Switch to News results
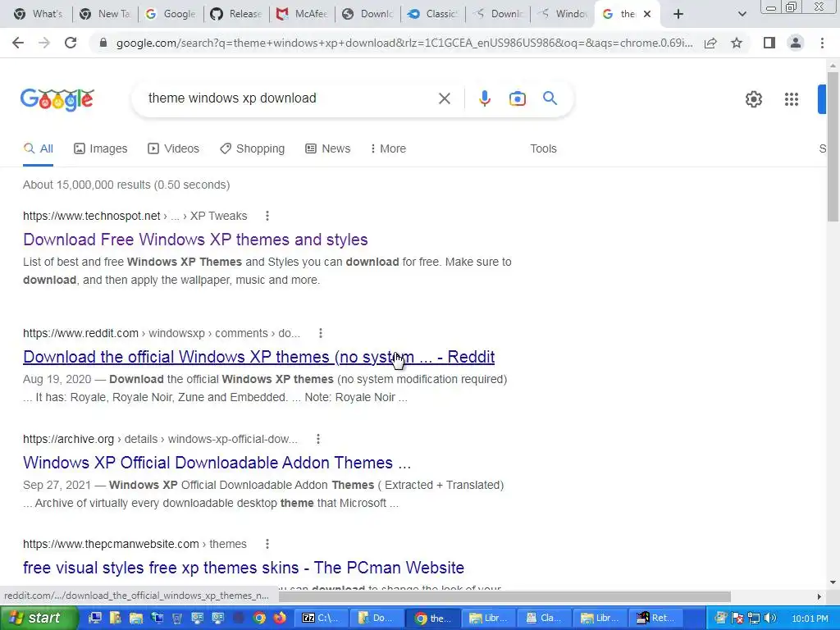Image resolution: width=840 pixels, height=630 pixels. [x=328, y=148]
